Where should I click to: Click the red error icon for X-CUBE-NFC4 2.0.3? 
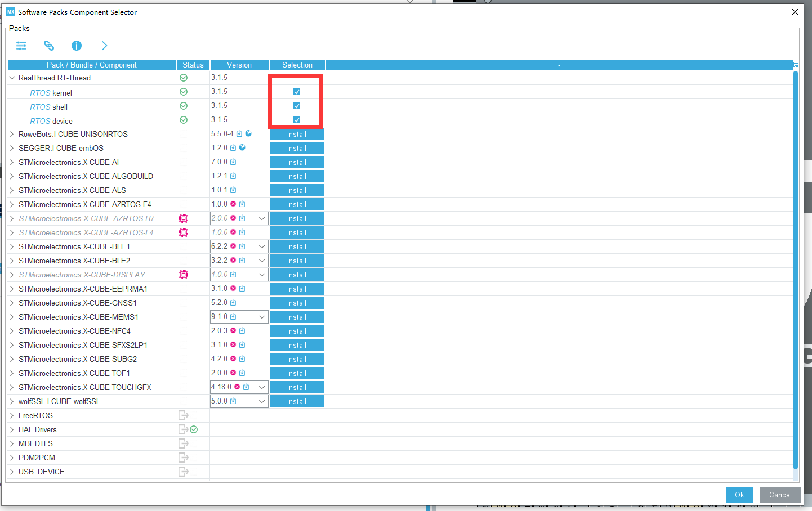click(x=233, y=330)
